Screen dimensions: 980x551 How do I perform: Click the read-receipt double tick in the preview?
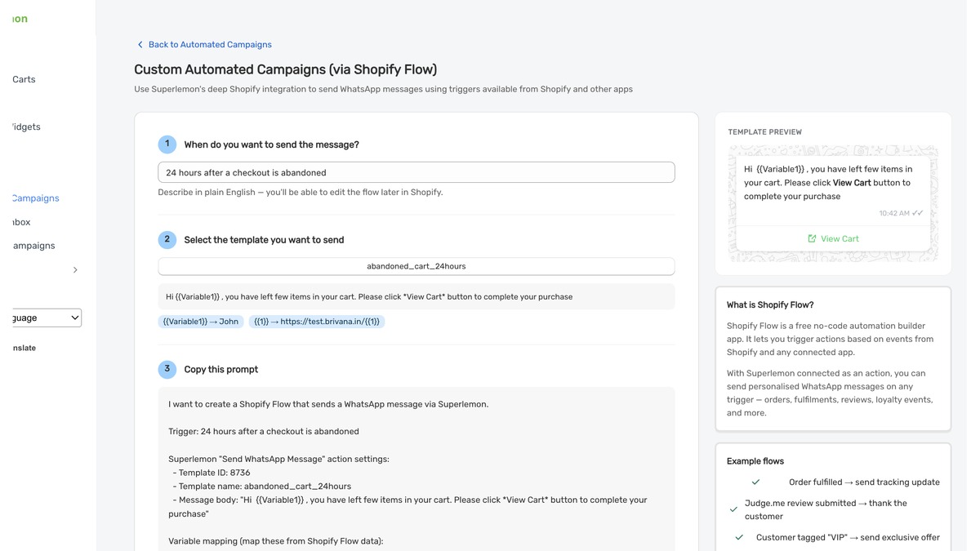[x=918, y=213]
